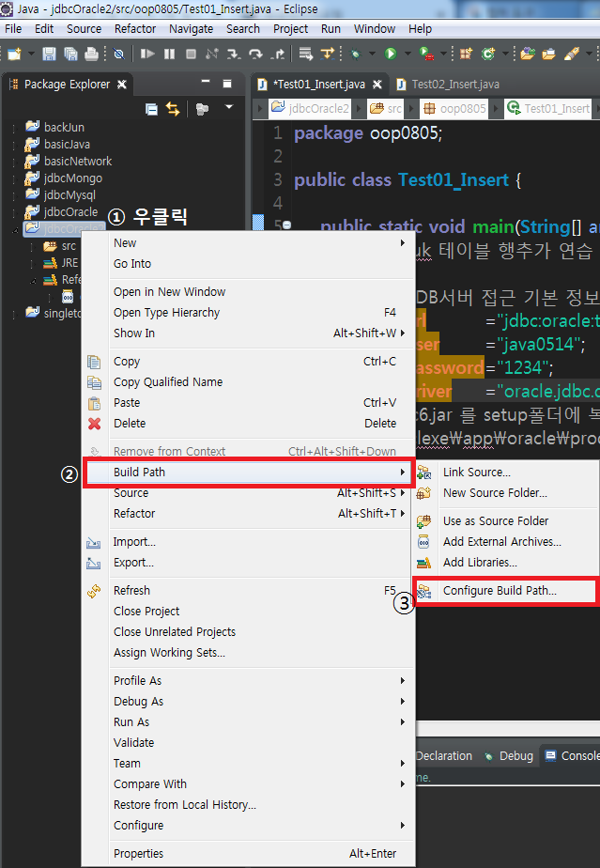The width and height of the screenshot is (600, 868).
Task: Click the Disconnect debug icon
Action: 211,54
